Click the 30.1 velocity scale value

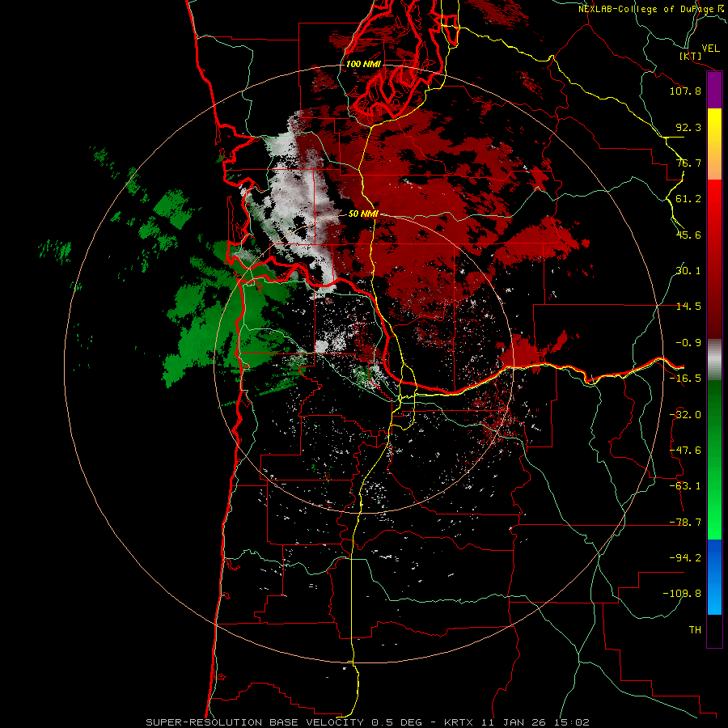[688, 271]
